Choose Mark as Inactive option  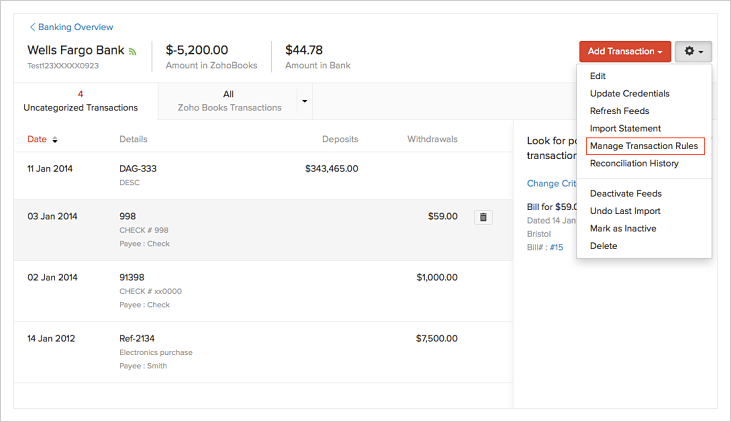pyautogui.click(x=623, y=229)
